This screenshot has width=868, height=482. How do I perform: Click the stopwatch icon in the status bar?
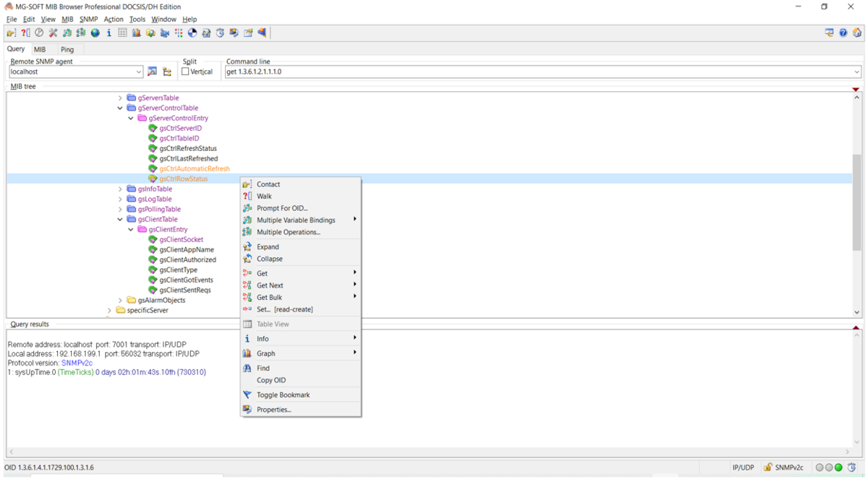852,468
